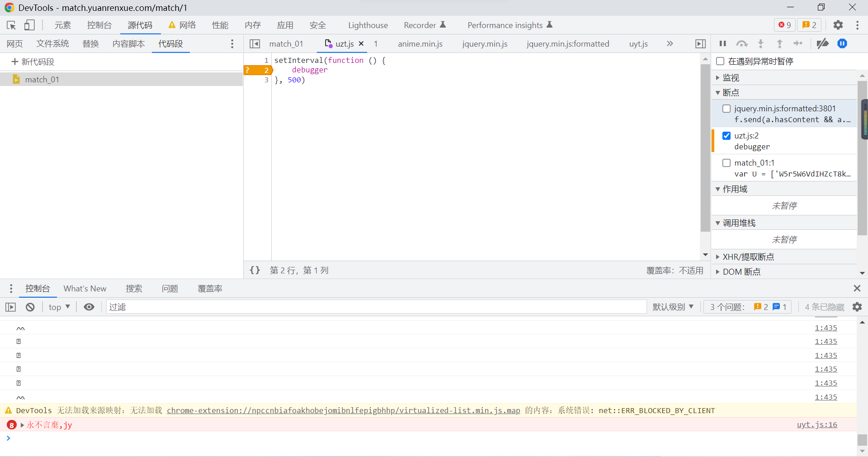Screen dimensions: 868x457
Task: Click the Performance insights tab
Action: click(x=510, y=25)
